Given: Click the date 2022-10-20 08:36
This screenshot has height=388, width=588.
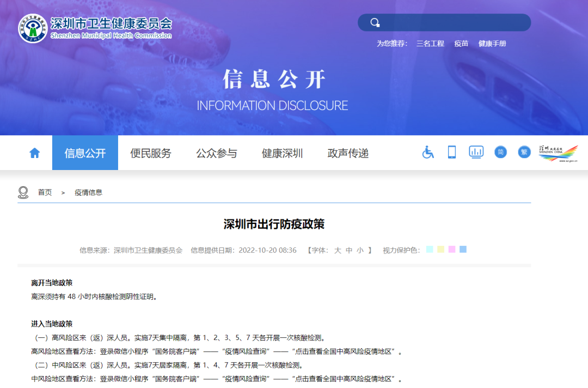Looking at the screenshot, I should [x=267, y=250].
